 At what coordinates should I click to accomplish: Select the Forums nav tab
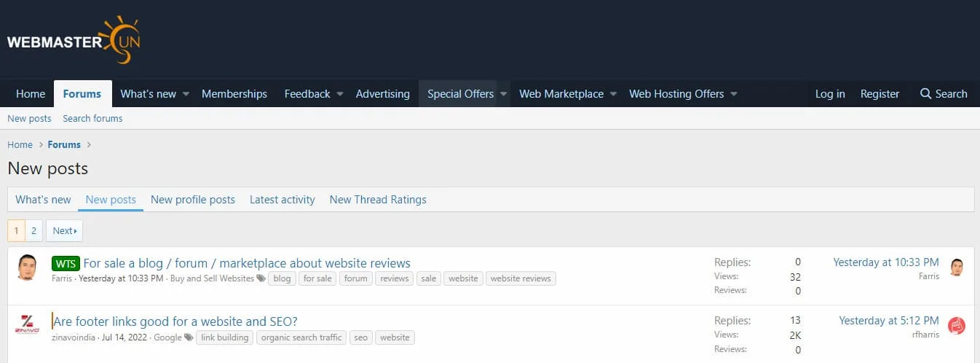82,94
